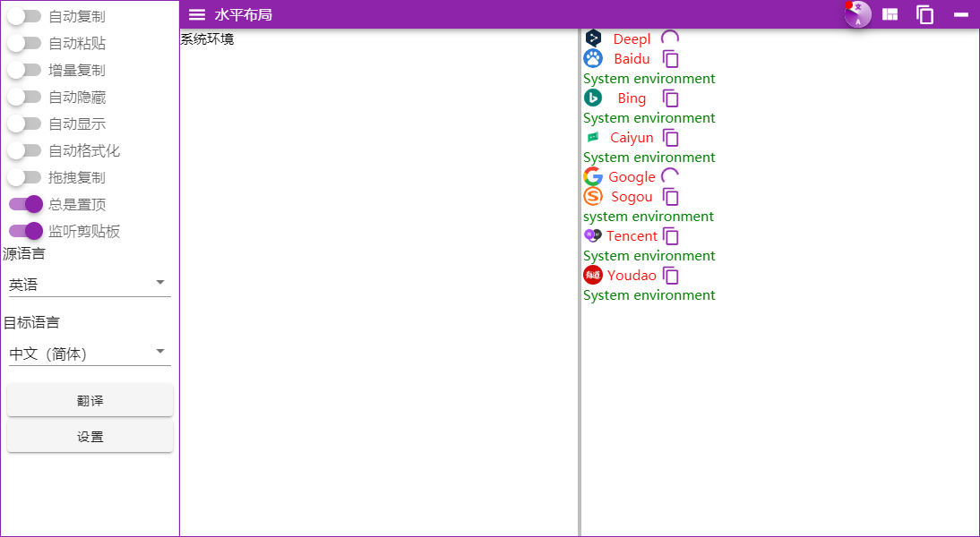Click the Sogou engine label
Viewport: 980px width, 537px height.
[x=632, y=197]
